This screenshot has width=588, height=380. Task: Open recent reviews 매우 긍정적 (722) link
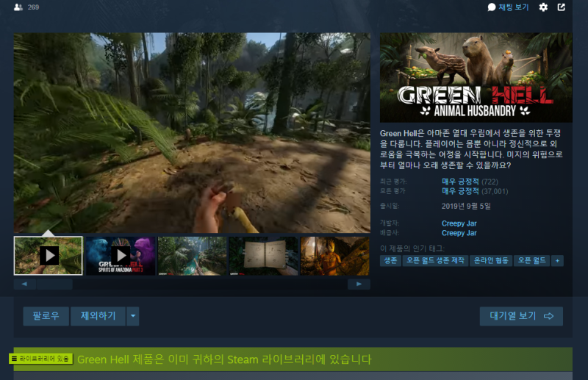coord(470,182)
